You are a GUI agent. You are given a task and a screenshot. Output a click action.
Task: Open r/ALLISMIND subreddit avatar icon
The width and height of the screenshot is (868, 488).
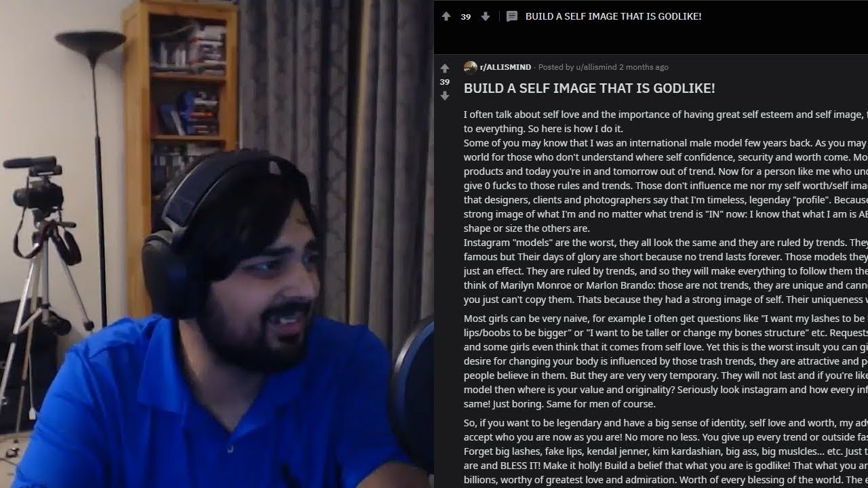pyautogui.click(x=470, y=67)
